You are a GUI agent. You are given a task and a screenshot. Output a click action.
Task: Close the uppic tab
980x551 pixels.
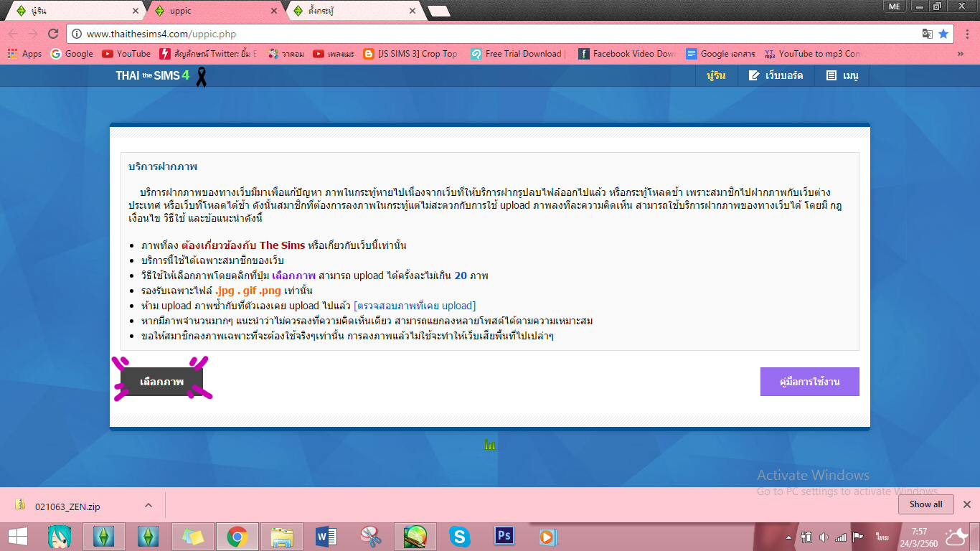coord(275,11)
